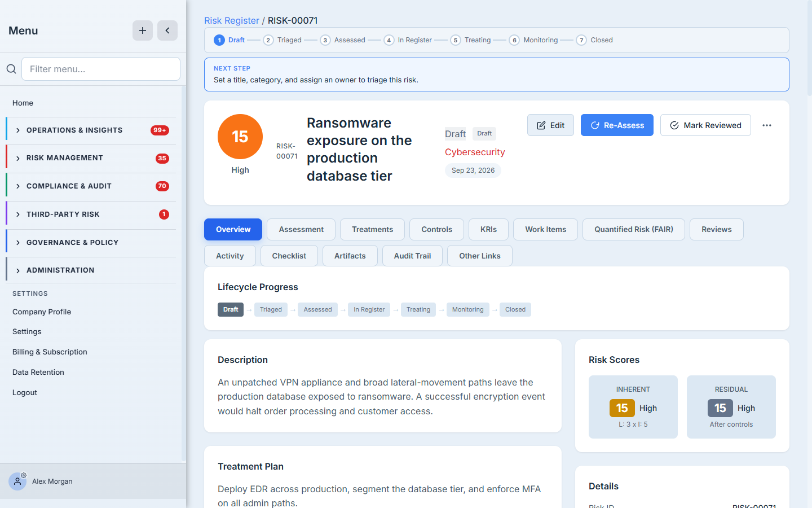Click the Draft status badge in header
Viewport: 812px width, 508px height.
tap(484, 134)
